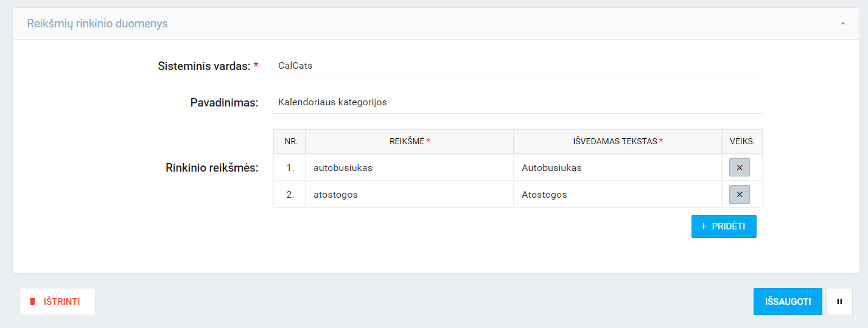This screenshot has width=868, height=328.
Task: Click the Sisteminis vardas label
Action: (204, 66)
